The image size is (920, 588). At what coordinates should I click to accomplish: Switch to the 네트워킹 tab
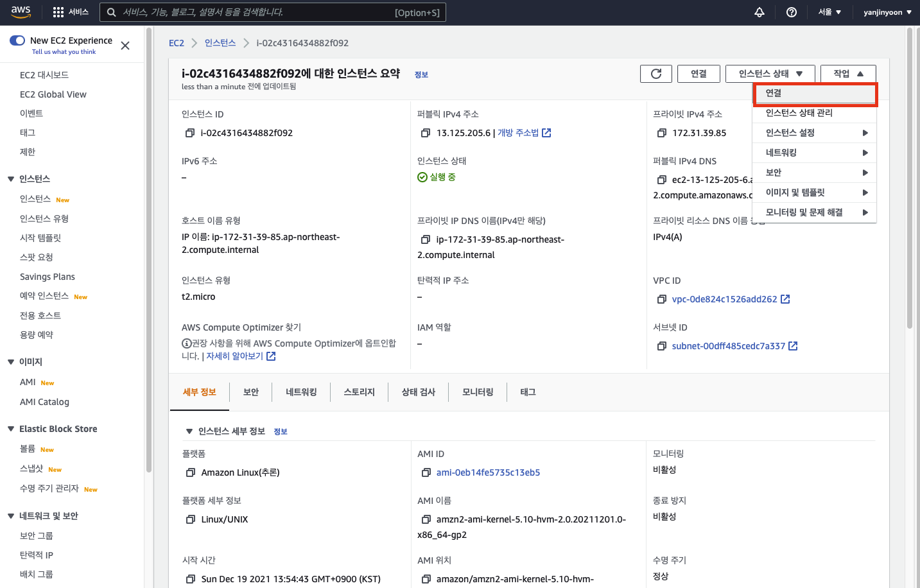point(301,392)
